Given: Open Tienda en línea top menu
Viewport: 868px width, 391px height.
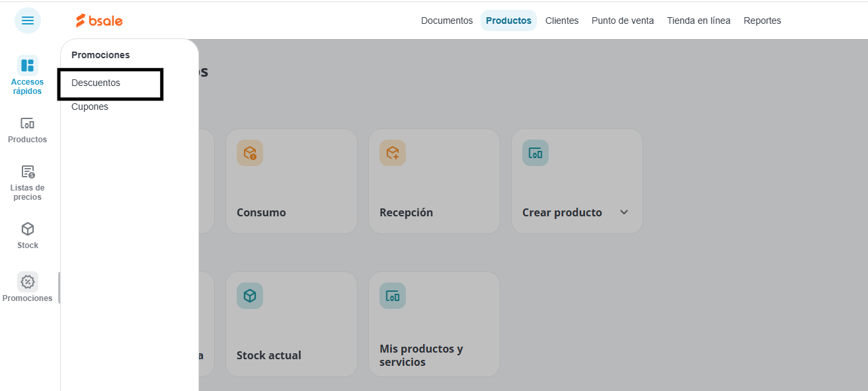Looking at the screenshot, I should pos(699,21).
